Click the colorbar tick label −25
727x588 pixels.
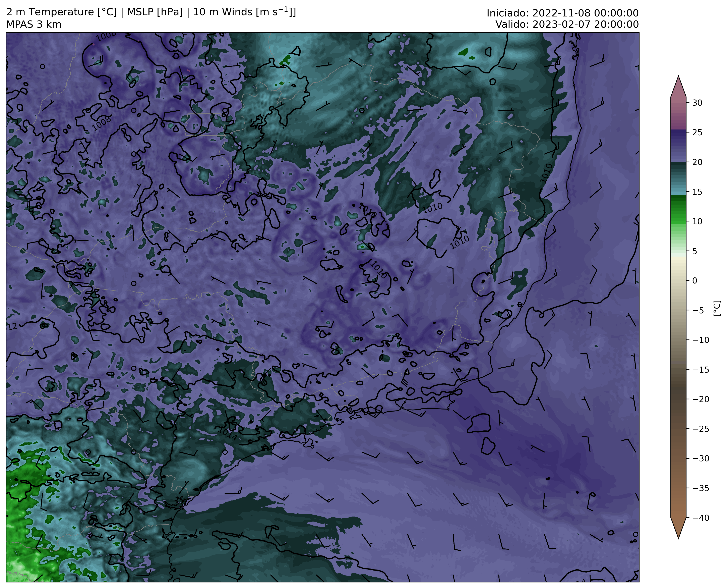(x=700, y=429)
